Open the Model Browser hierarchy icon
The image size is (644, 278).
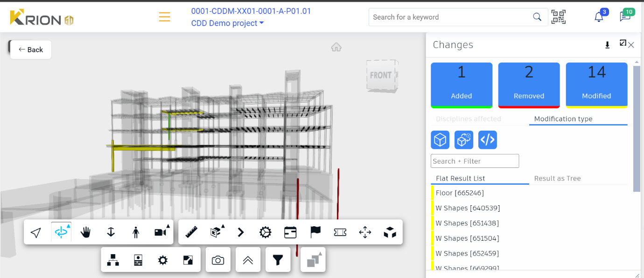coord(113,260)
